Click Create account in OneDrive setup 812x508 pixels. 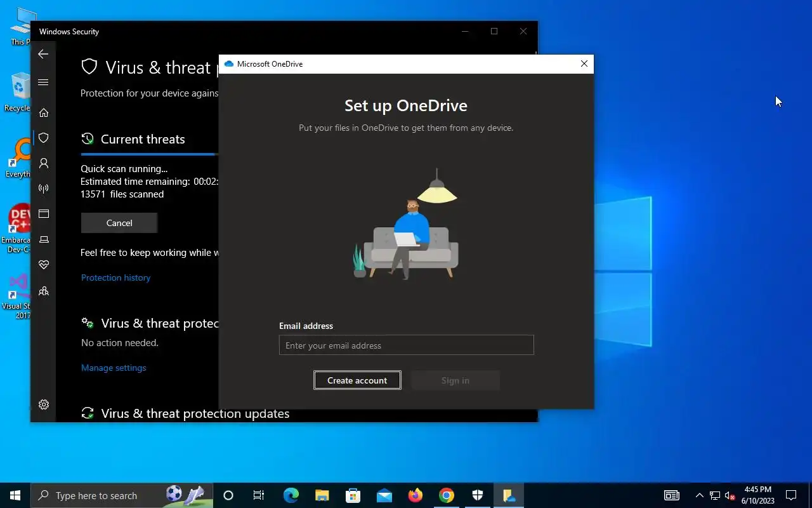[357, 380]
